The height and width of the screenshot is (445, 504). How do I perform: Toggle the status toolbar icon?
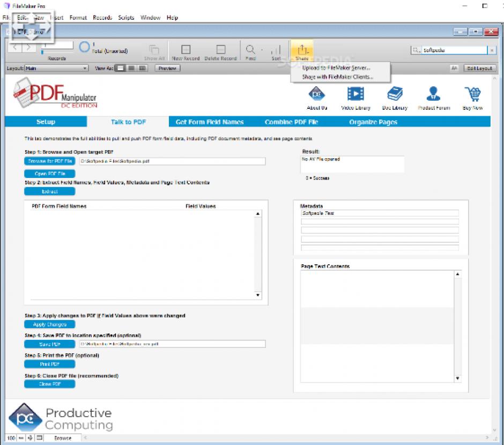tap(40, 437)
